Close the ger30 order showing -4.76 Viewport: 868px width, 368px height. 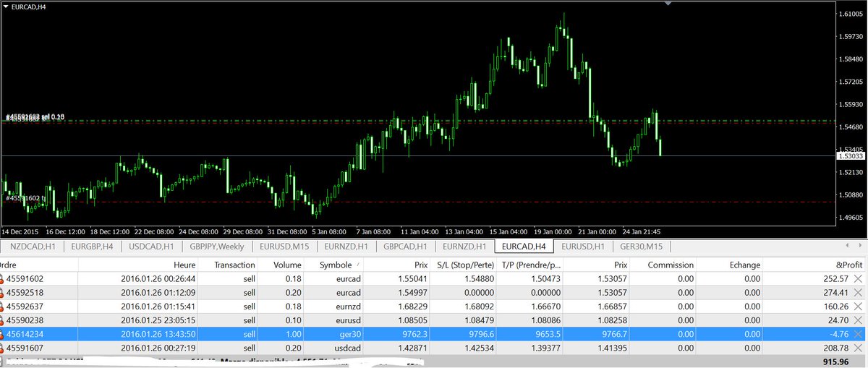[859, 333]
